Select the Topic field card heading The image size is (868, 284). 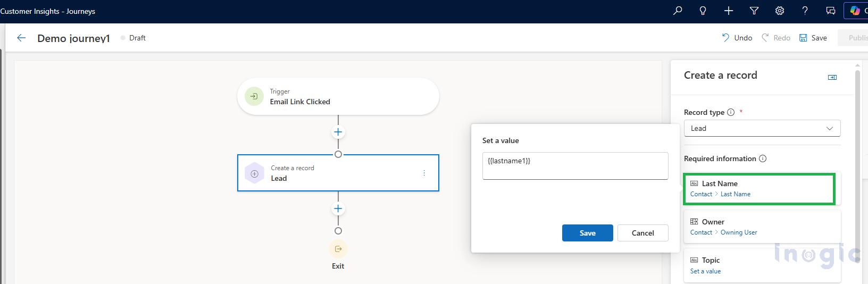[x=711, y=260]
